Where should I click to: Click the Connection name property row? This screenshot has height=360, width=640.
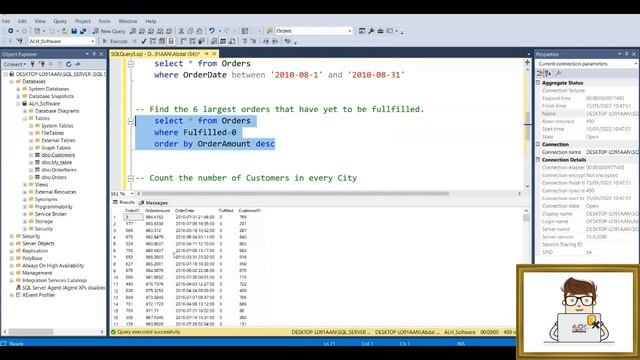(587, 152)
